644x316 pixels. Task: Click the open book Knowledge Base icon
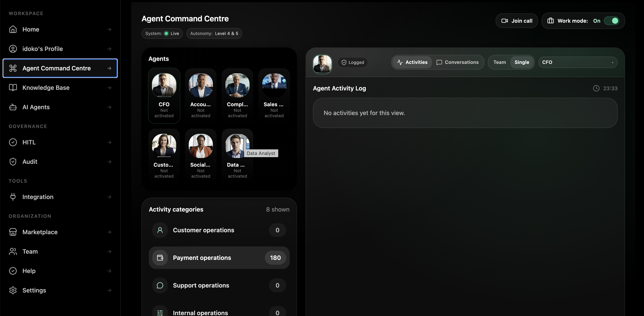(x=13, y=88)
